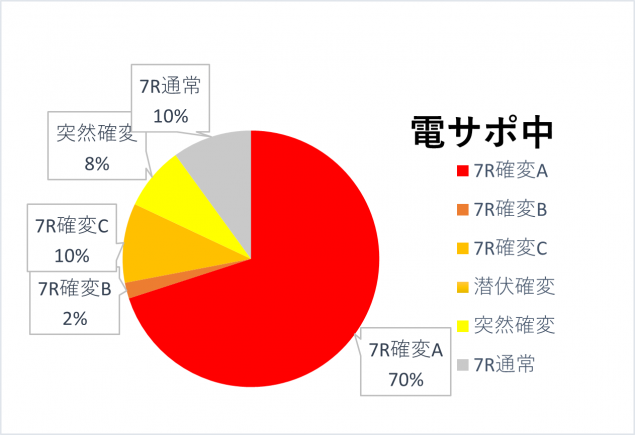Click the 7R通常 legend text
635x435 pixels.
(x=504, y=365)
